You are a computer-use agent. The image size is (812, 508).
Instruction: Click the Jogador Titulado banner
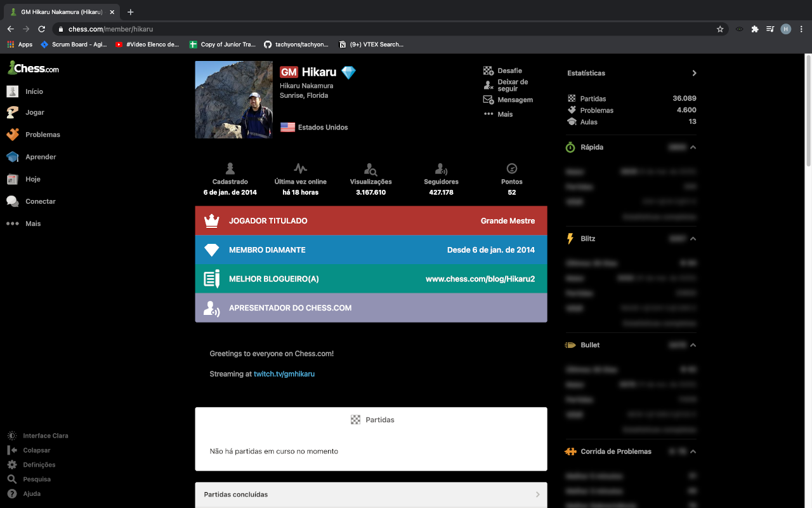(371, 221)
